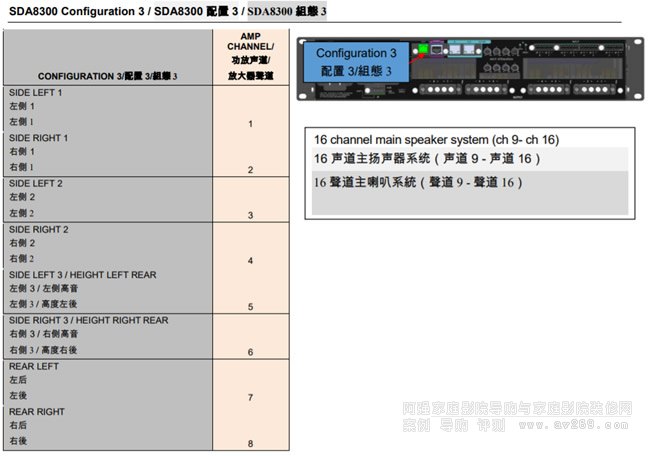This screenshot has width=650, height=456.
Task: Click the AMP CHANNEL column header
Action: point(250,56)
